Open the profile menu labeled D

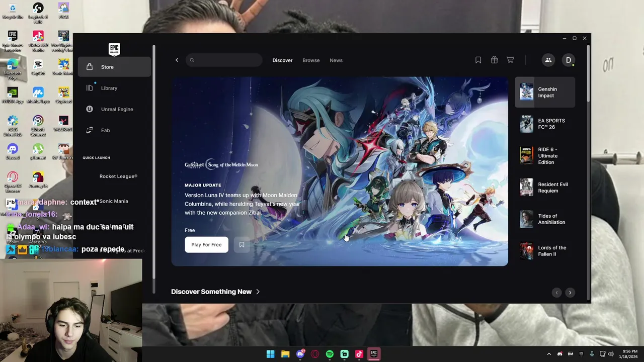pyautogui.click(x=569, y=60)
